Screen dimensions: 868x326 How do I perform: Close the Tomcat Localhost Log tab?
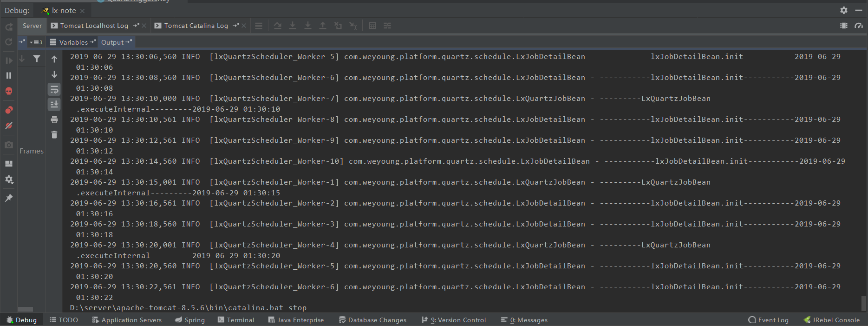tap(144, 26)
